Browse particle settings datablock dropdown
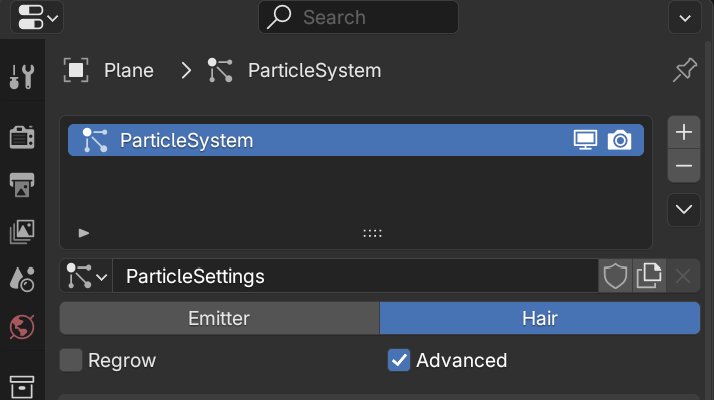Image resolution: width=714 pixels, height=400 pixels. [x=87, y=276]
